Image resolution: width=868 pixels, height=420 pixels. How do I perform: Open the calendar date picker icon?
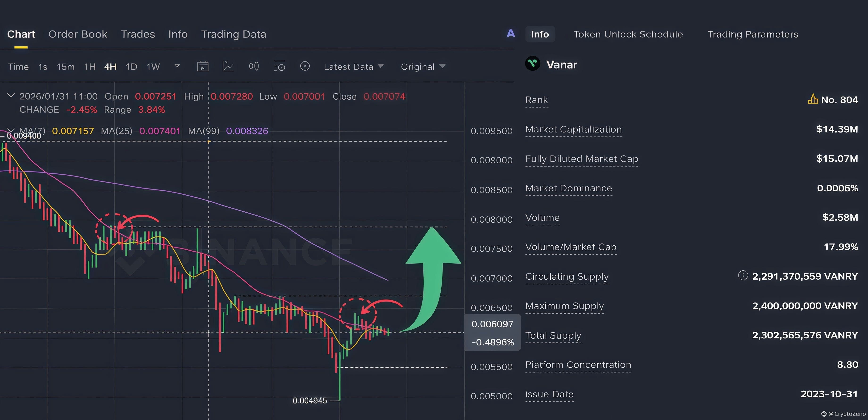(x=203, y=66)
